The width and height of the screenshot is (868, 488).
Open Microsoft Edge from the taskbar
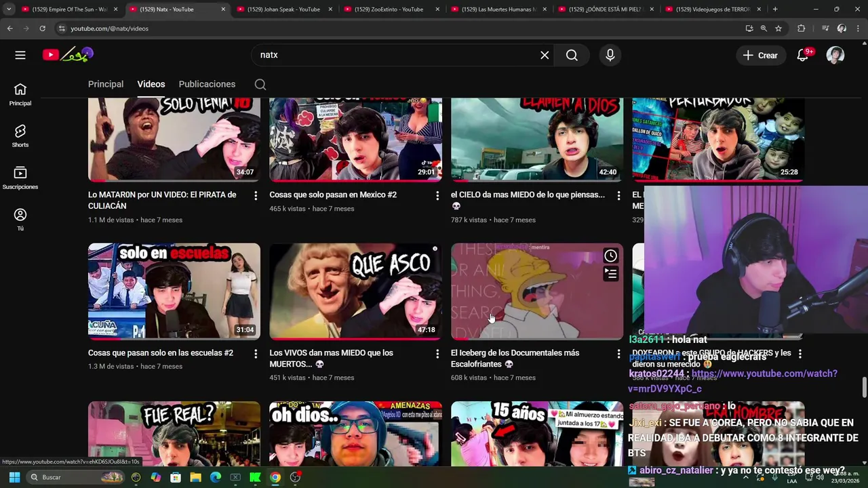click(215, 477)
